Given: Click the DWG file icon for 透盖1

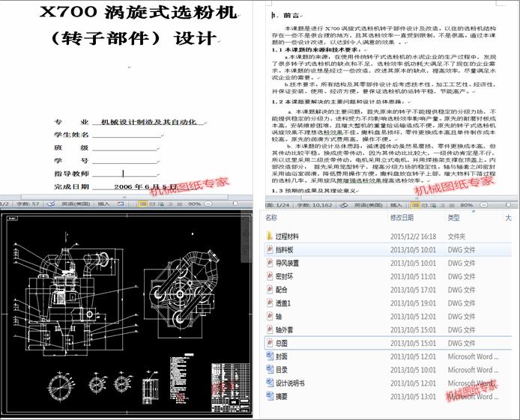Looking at the screenshot, I should click(x=270, y=302).
